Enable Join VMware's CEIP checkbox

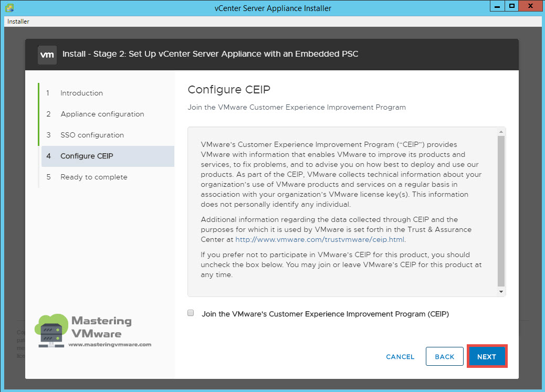(191, 313)
